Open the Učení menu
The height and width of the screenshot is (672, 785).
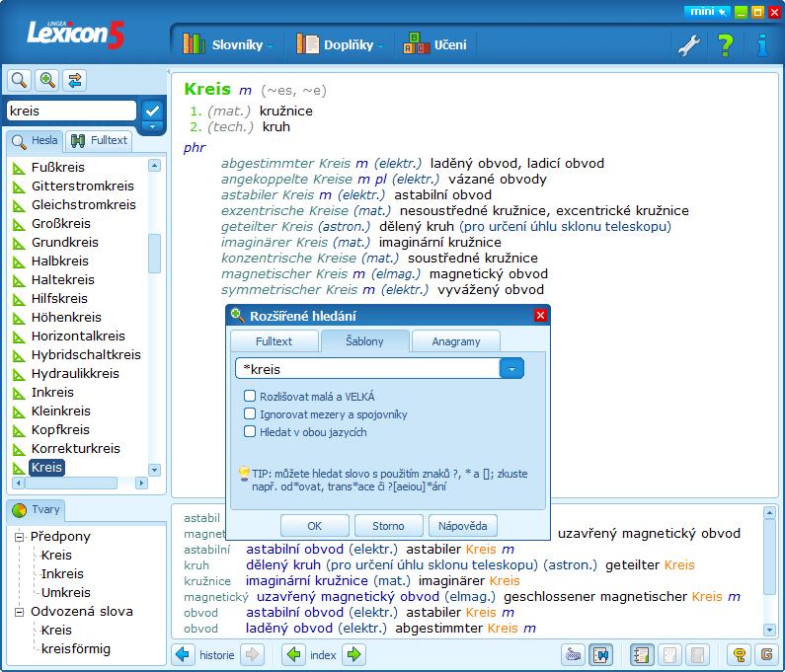450,44
